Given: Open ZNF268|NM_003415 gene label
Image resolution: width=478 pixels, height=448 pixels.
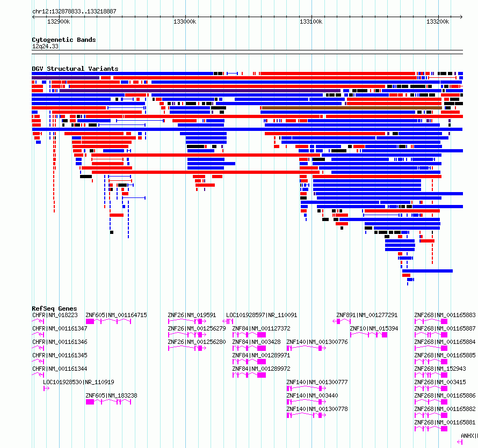Looking at the screenshot, I should (x=440, y=382).
